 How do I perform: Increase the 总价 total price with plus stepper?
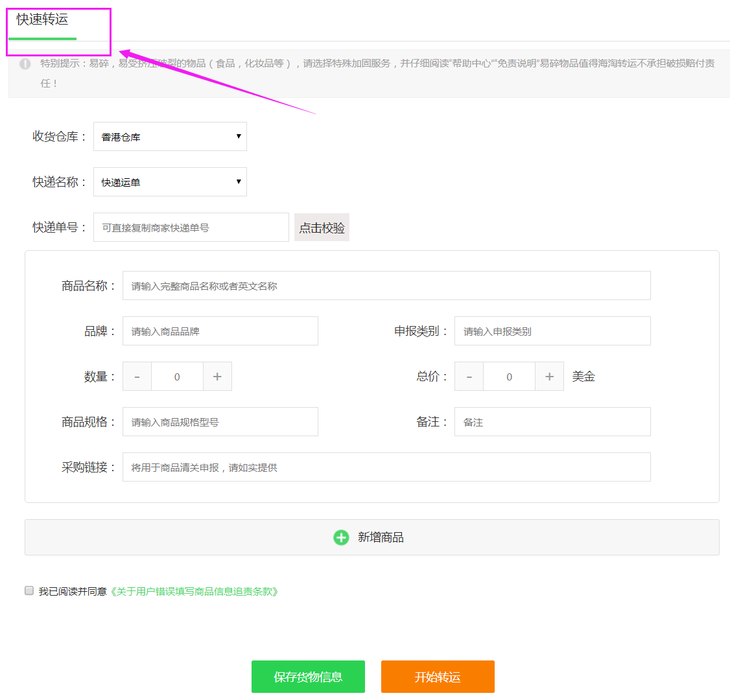pos(549,376)
